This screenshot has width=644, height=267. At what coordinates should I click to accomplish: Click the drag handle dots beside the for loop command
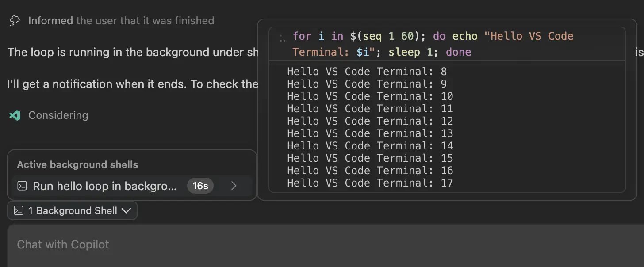(x=283, y=39)
